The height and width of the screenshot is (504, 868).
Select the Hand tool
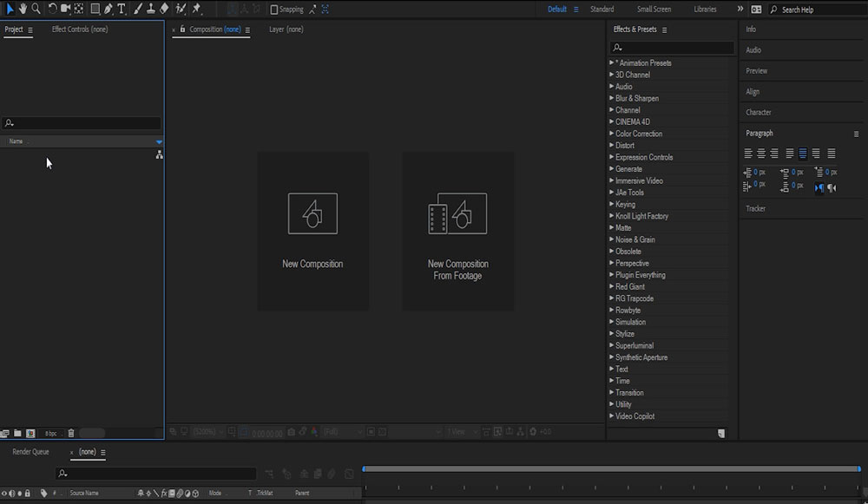point(23,9)
